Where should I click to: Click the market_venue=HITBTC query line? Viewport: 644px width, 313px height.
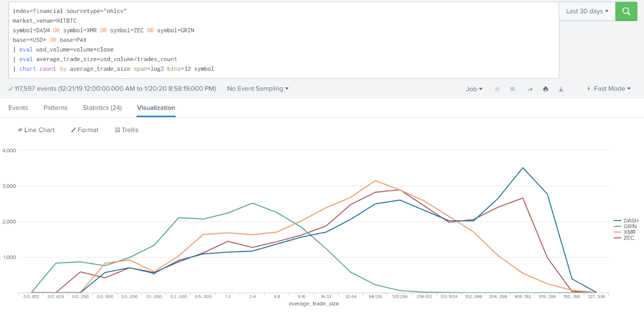(44, 21)
